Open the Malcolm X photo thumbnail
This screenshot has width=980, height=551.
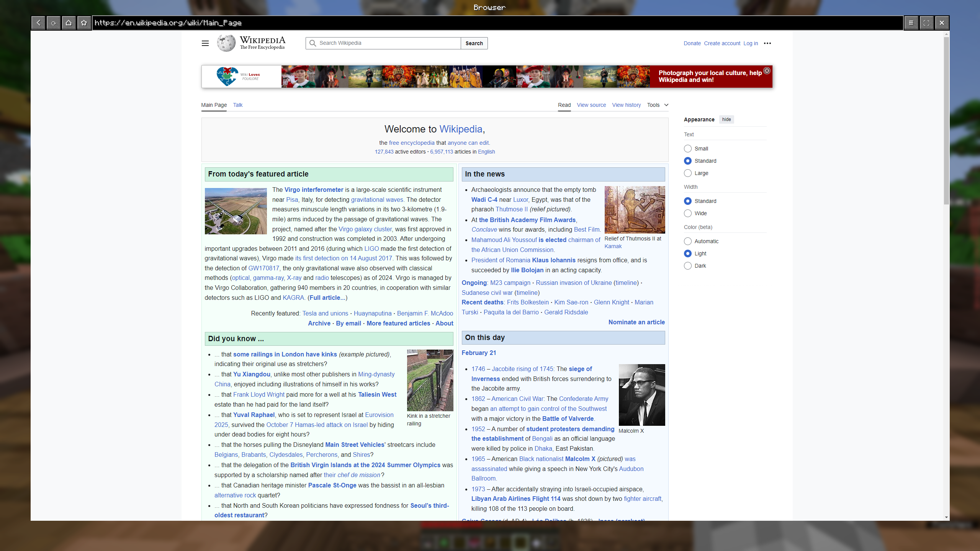(642, 395)
